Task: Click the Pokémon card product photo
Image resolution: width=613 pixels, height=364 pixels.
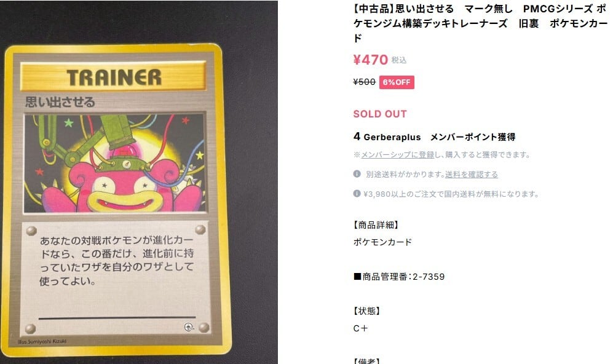Action: click(x=139, y=182)
